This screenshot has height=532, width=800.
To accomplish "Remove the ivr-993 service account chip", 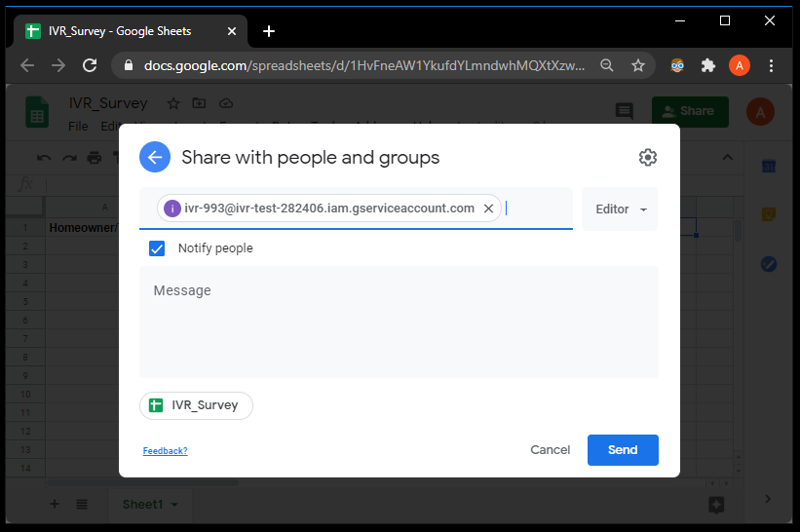I will coord(488,209).
